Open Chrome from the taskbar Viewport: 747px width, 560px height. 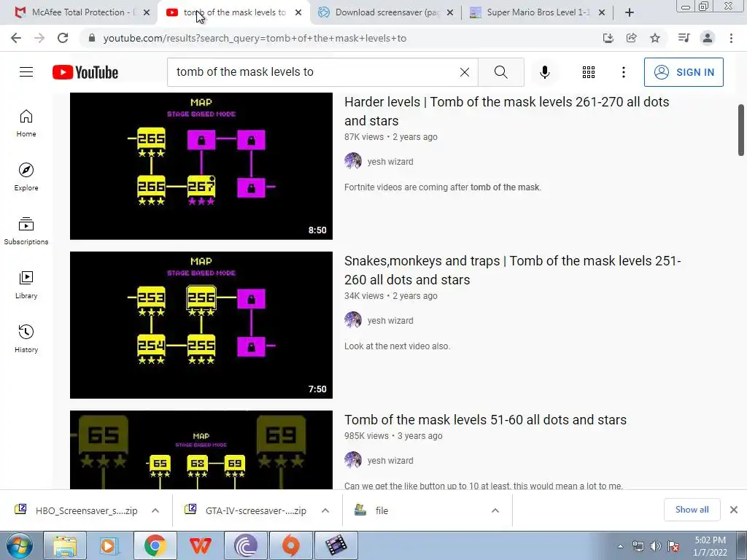click(155, 545)
